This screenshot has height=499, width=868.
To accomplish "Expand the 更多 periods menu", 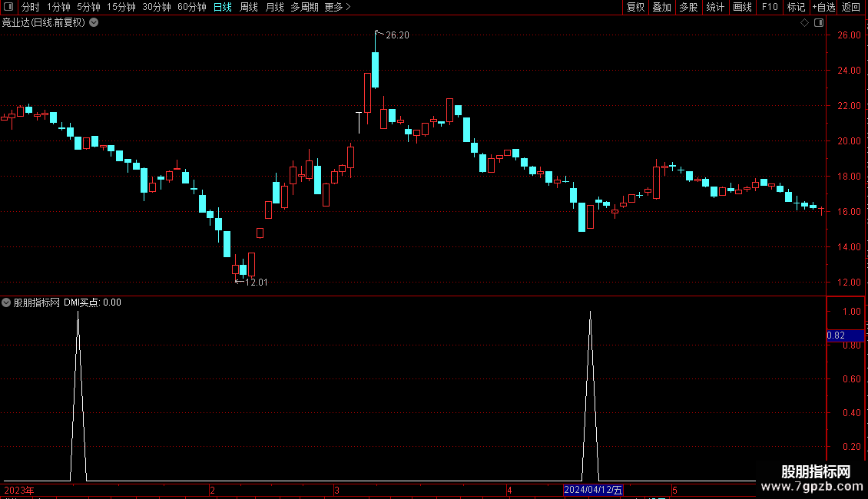I will pos(338,7).
